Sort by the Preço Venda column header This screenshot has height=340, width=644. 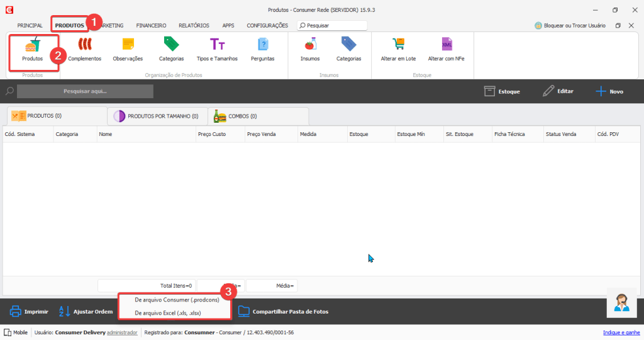pos(262,134)
